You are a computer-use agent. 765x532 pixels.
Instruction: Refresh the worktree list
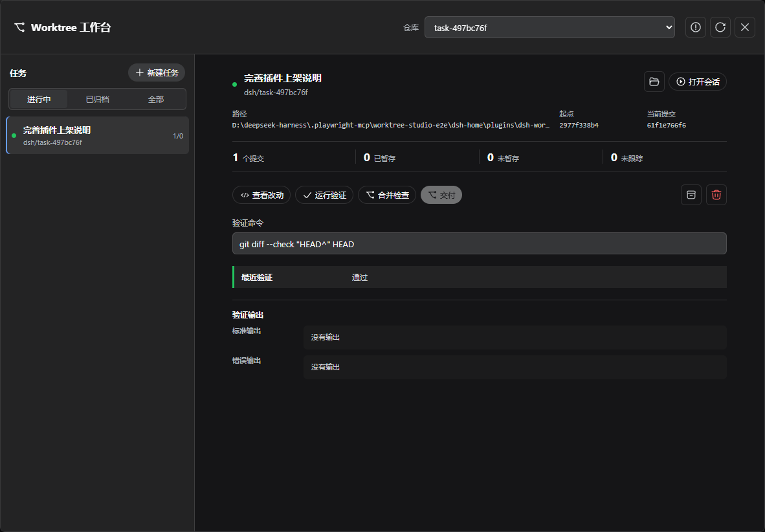tap(720, 27)
